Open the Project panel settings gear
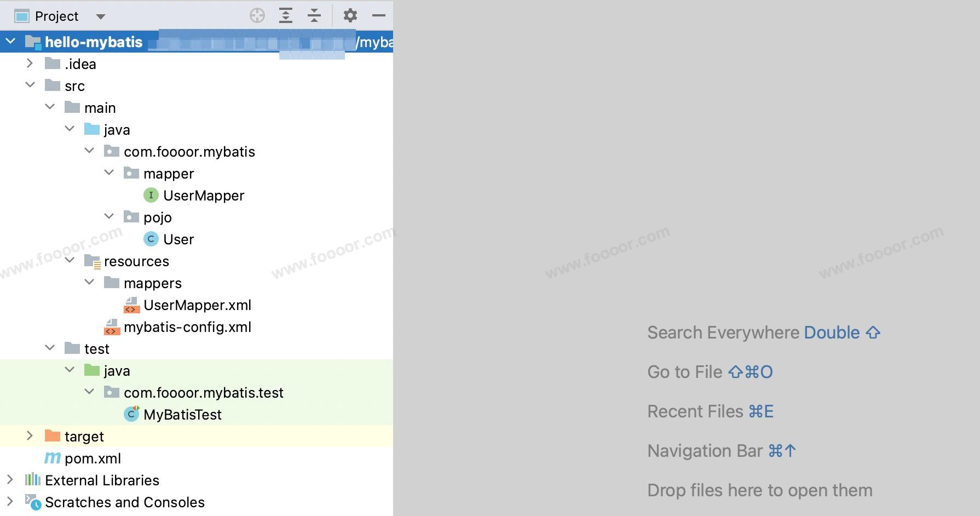The height and width of the screenshot is (516, 980). (x=350, y=16)
